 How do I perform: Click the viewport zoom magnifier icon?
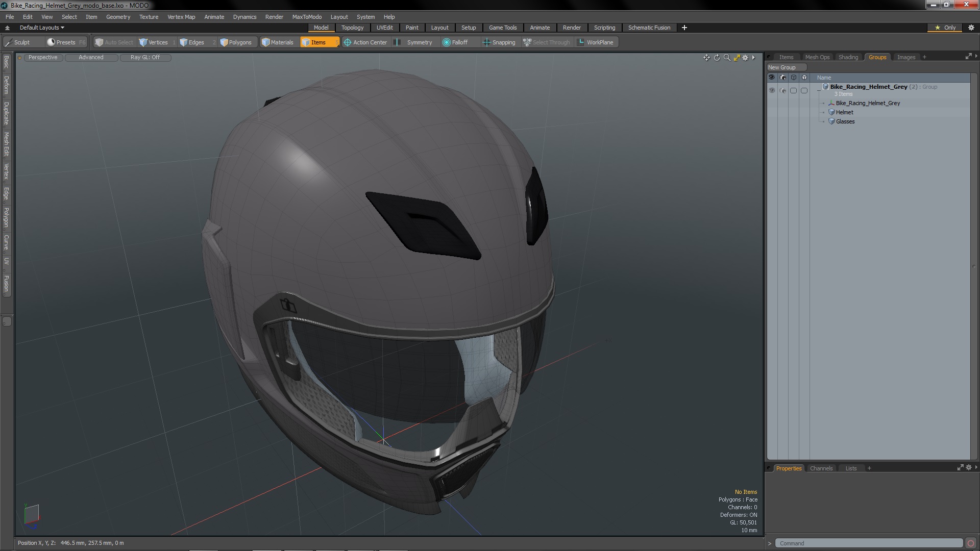pos(727,58)
